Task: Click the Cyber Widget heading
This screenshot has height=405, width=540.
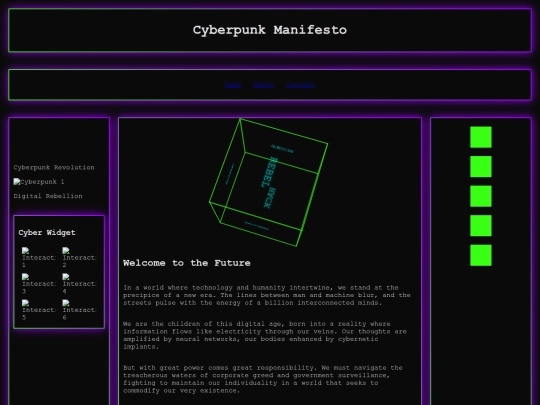Action: [47, 232]
